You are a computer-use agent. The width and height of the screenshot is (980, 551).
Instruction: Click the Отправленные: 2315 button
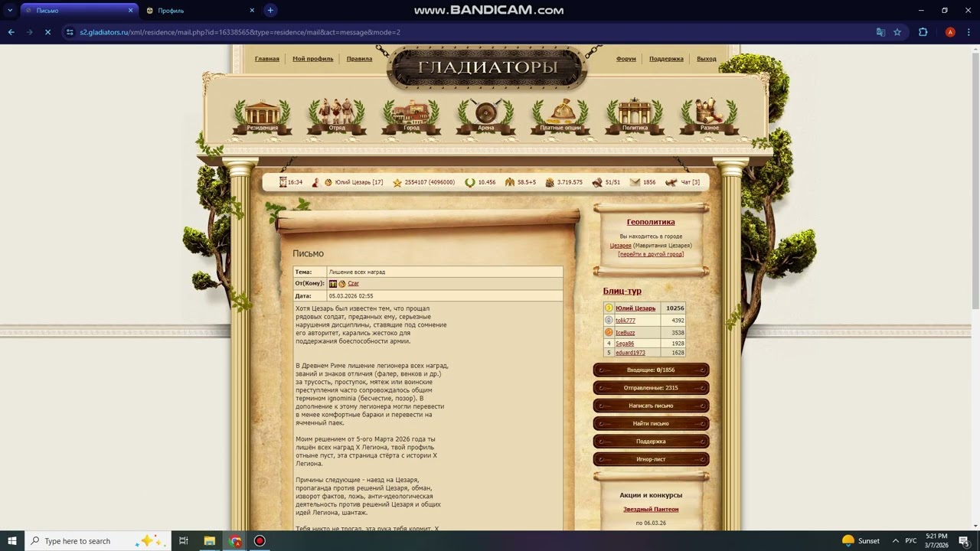point(651,388)
